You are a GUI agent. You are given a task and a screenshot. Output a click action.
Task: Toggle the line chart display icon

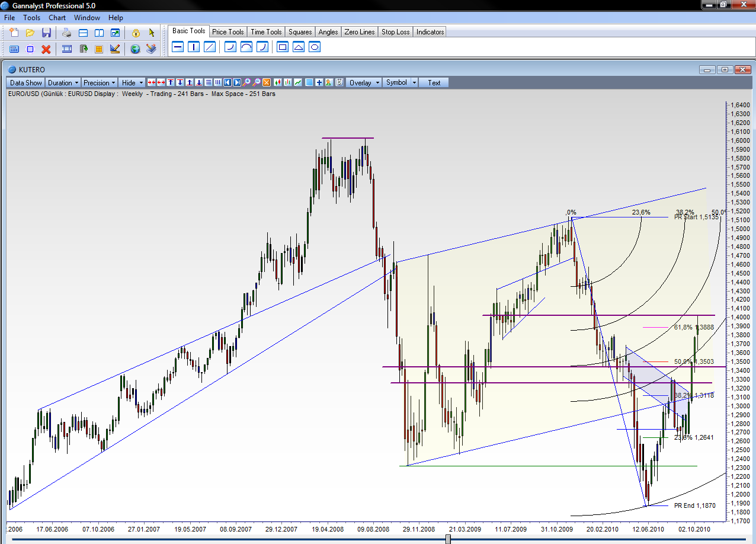tap(298, 83)
